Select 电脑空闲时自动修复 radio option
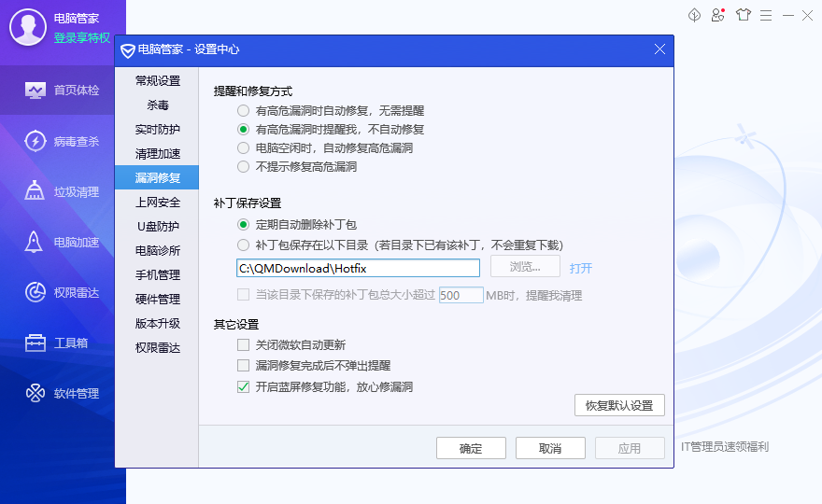The width and height of the screenshot is (822, 504). tap(243, 147)
